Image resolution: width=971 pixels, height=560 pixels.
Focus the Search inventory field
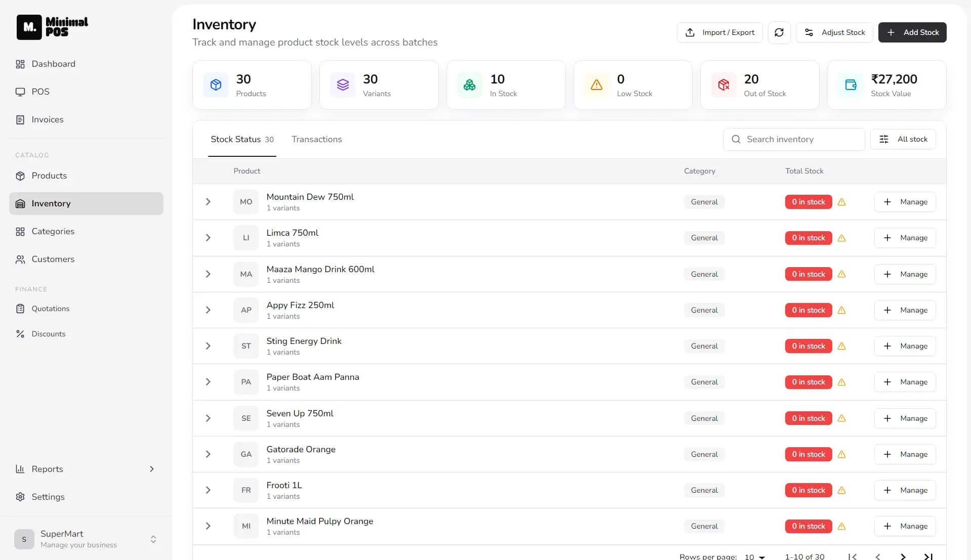794,139
